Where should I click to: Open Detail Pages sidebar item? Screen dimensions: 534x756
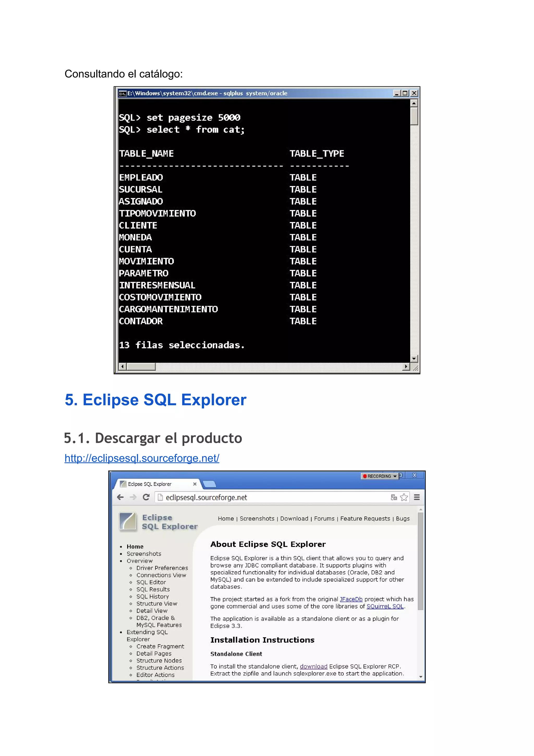154,654
